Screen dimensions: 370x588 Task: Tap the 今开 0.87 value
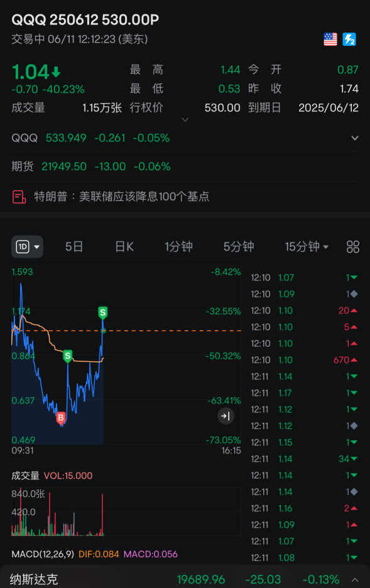point(347,70)
